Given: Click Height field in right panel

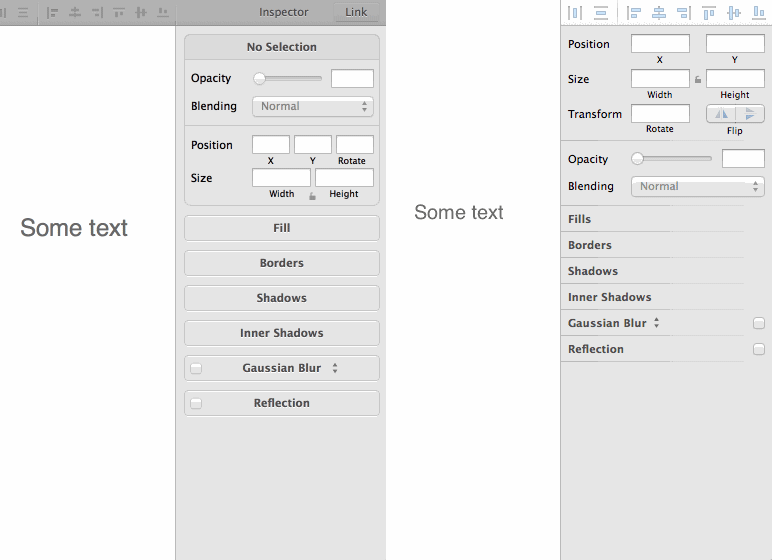Looking at the screenshot, I should 735,79.
